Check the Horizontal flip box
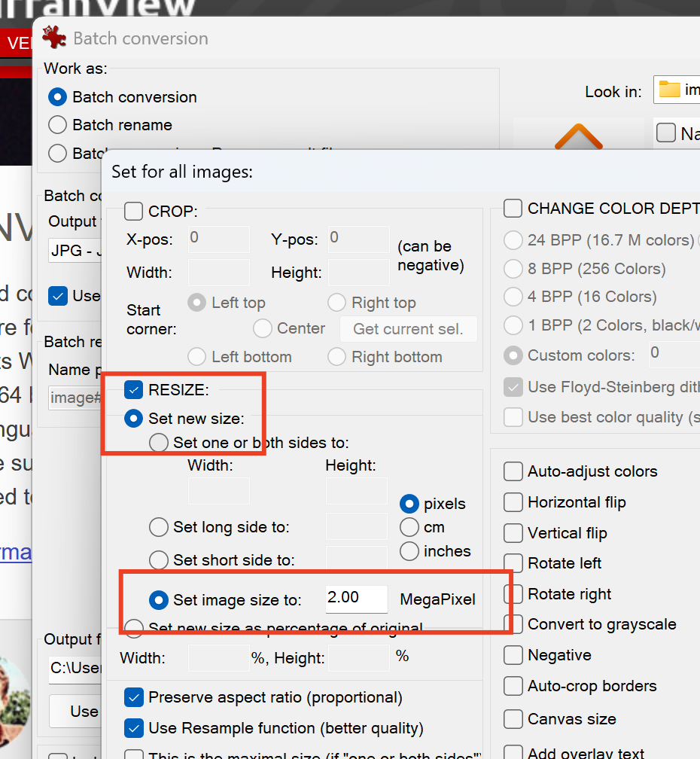This screenshot has width=700, height=759. (x=513, y=502)
